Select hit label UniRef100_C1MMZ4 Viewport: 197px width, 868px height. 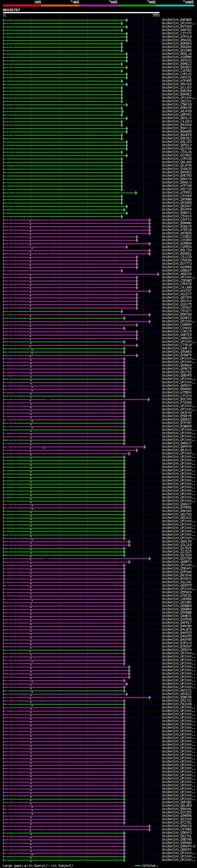pos(177,247)
